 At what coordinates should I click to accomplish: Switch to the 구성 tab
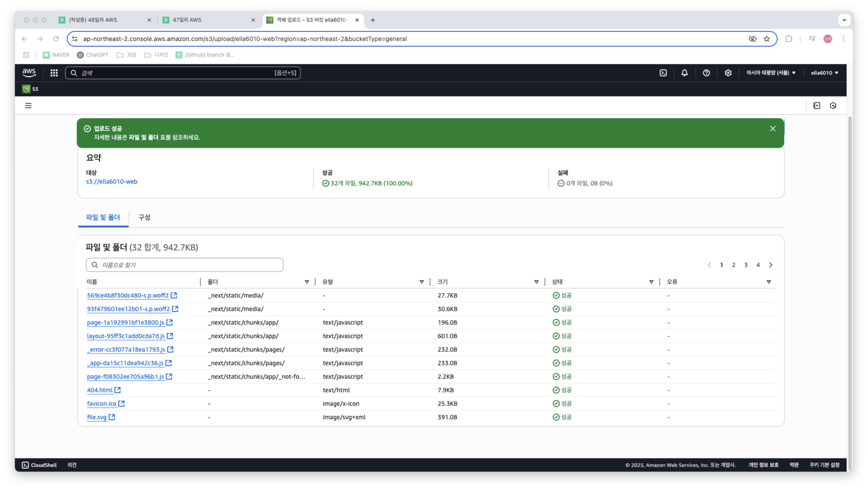(x=144, y=218)
